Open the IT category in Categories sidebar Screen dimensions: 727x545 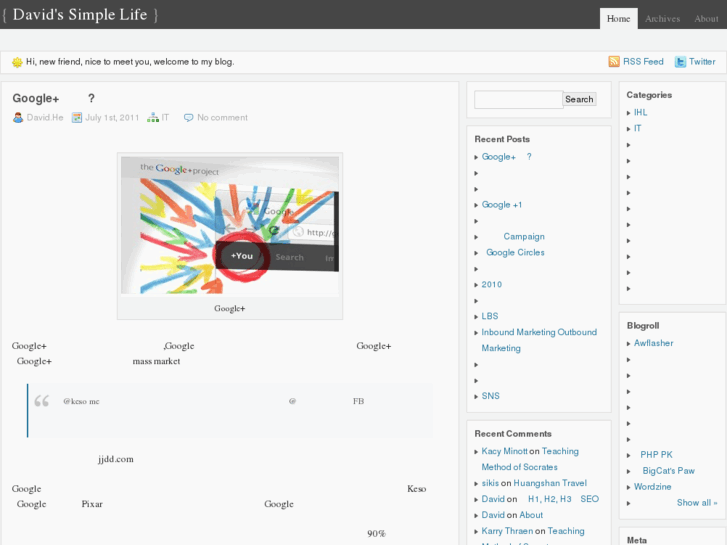click(638, 128)
